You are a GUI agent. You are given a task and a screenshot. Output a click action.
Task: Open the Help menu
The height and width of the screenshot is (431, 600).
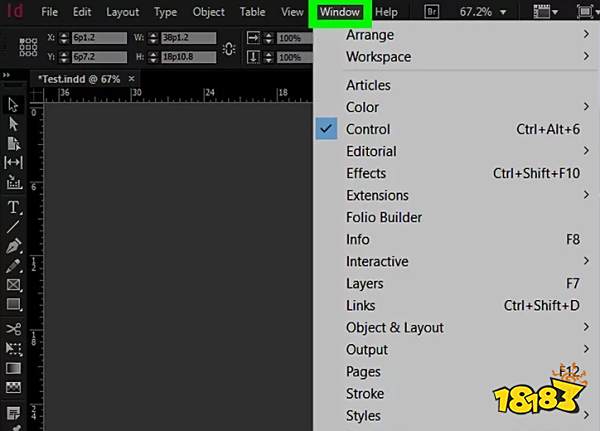pos(385,12)
